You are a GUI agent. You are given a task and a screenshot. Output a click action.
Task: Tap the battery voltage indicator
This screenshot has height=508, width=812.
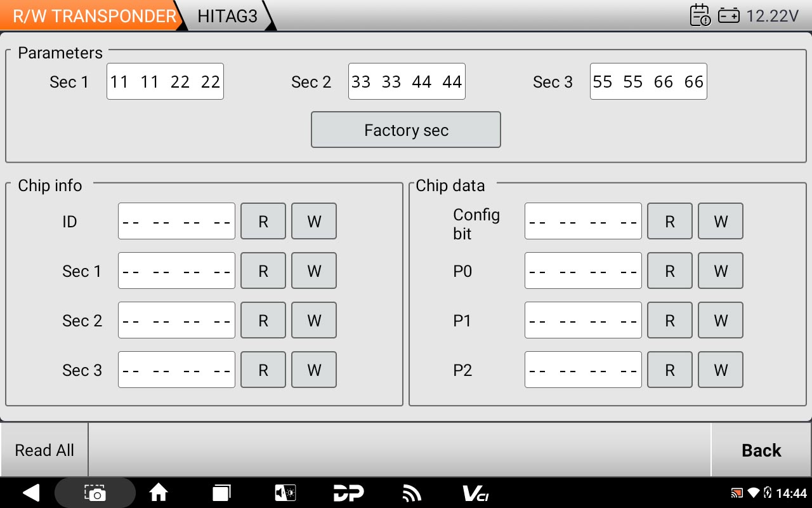click(x=759, y=15)
